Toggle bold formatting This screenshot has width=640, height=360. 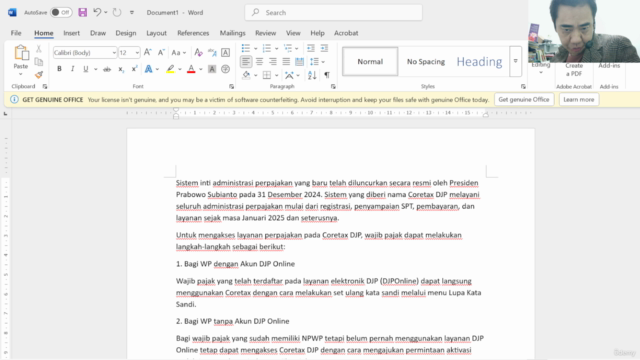[59, 69]
